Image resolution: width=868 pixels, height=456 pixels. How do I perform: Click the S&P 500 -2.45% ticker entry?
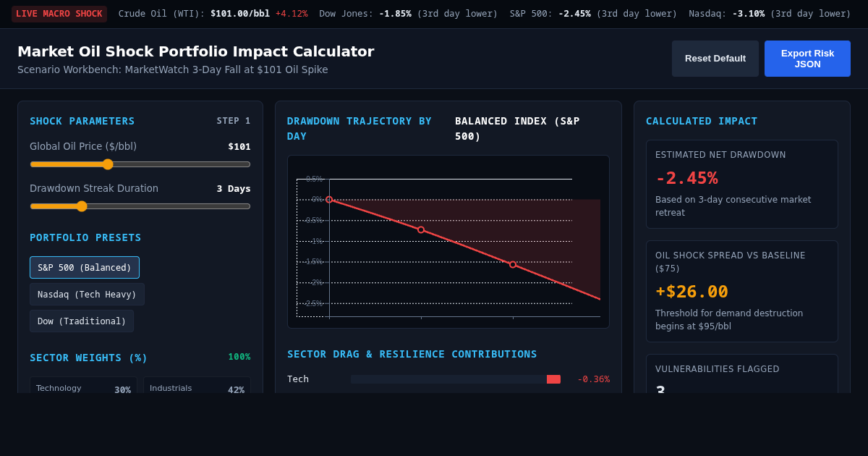(x=593, y=14)
